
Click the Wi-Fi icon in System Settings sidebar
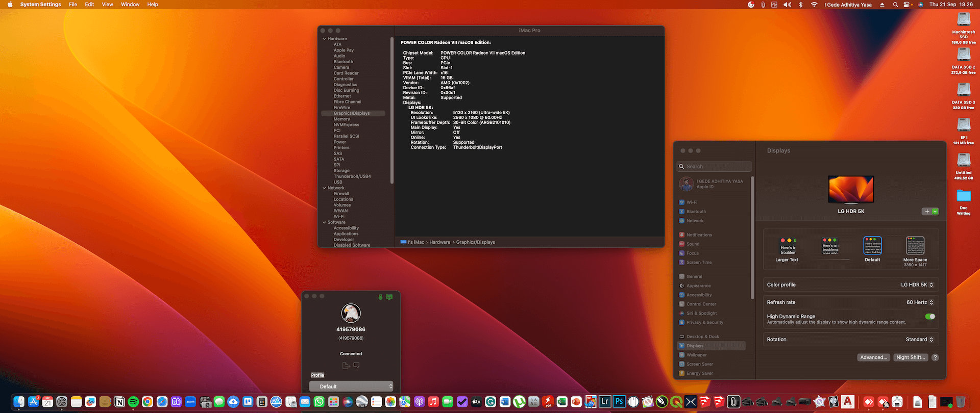(682, 202)
